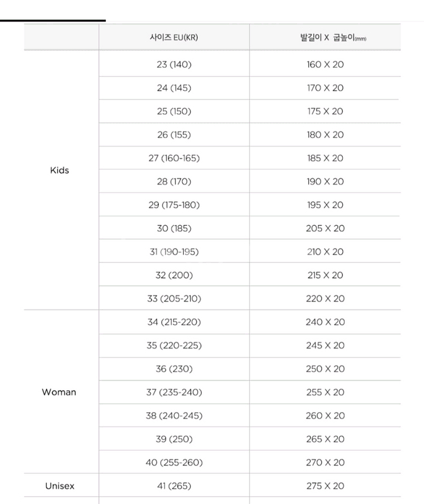424x504 pixels.
Task: Click the 170 X 20 measurement cell
Action: [325, 88]
